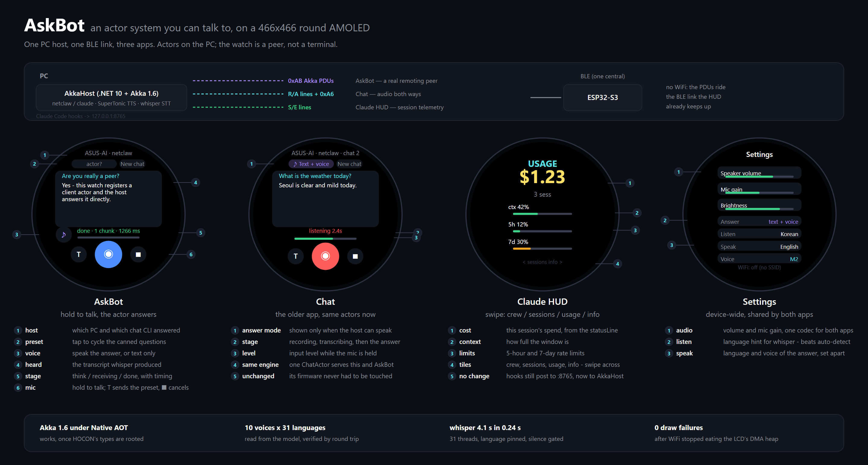868x465 pixels.
Task: Click the 'Are you really a peer?' question
Action: (90, 176)
